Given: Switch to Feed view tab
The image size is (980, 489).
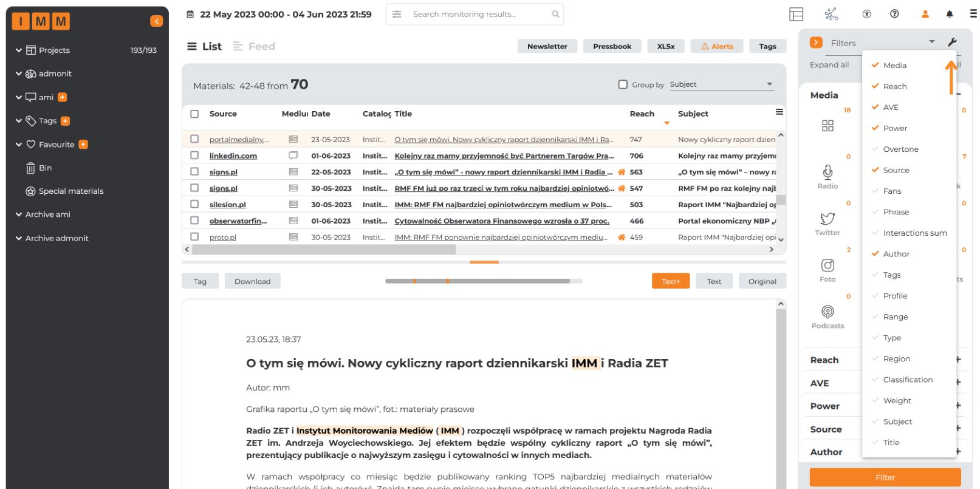Looking at the screenshot, I should (x=254, y=46).
